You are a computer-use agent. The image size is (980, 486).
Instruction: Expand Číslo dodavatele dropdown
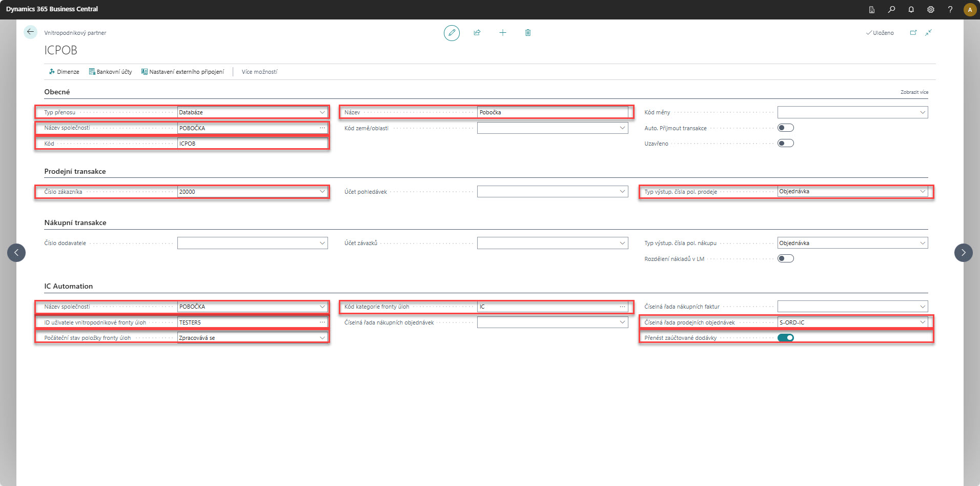[x=322, y=243]
